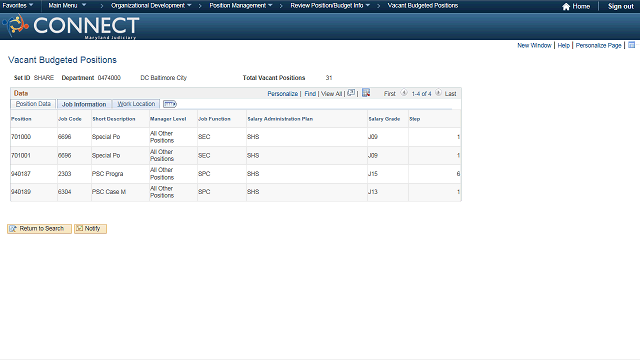640x360 pixels.
Task: Click the First rows link
Action: pyautogui.click(x=389, y=93)
